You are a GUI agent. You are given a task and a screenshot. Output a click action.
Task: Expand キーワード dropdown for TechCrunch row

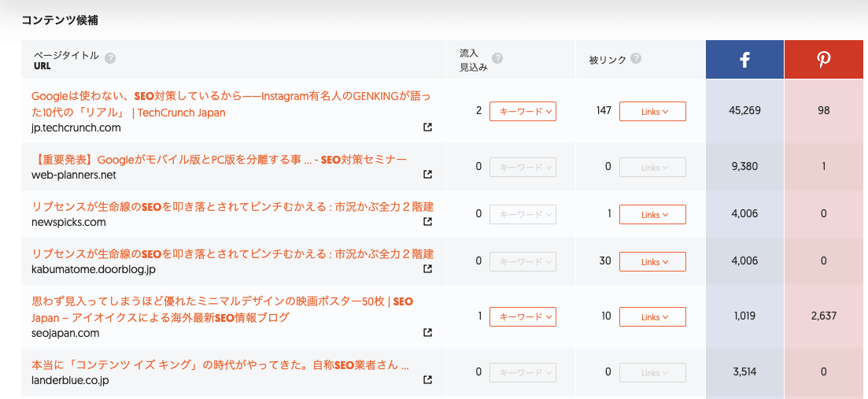click(523, 111)
